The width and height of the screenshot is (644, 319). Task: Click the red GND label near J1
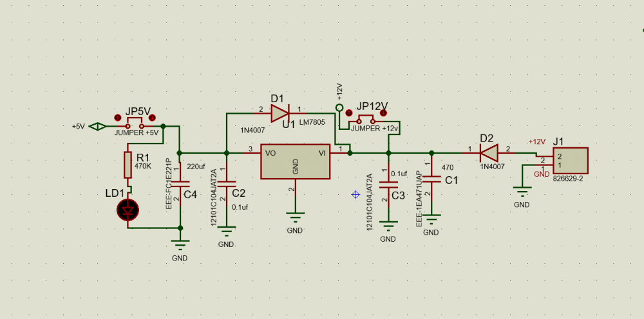click(x=542, y=174)
